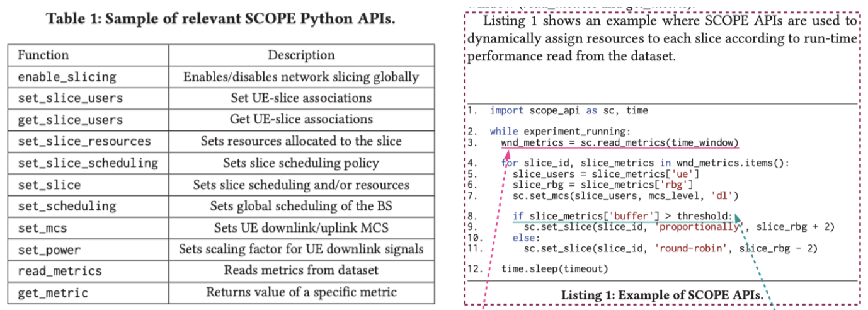Click the read_metrics function cell
868x310 pixels.
[59, 270]
